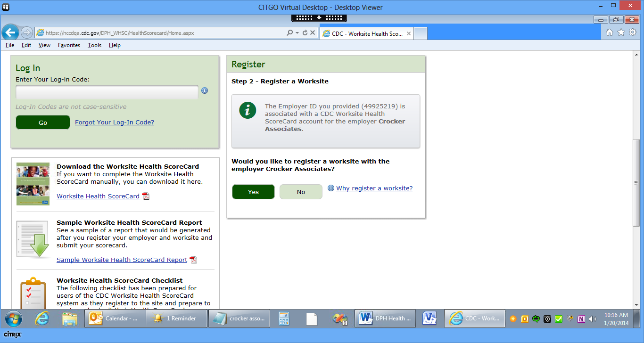Viewport: 644px width, 343px height.
Task: Open the View menu
Action: 44,45
